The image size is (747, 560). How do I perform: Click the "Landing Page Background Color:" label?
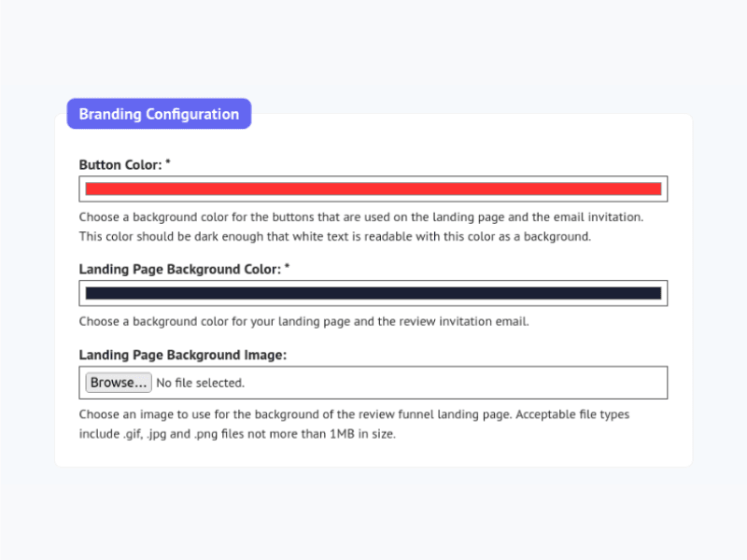click(179, 269)
